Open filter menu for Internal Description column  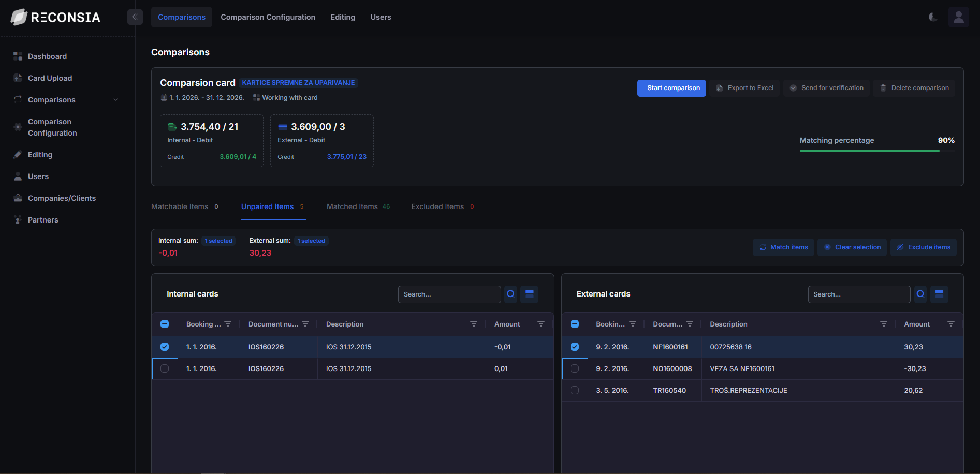tap(473, 324)
